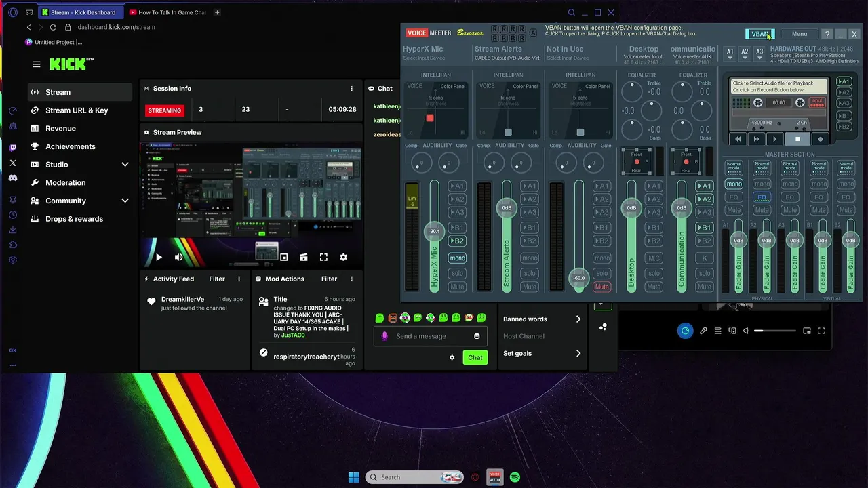Filter the Activity Feed
Viewport: 868px width, 488px height.
(217, 279)
